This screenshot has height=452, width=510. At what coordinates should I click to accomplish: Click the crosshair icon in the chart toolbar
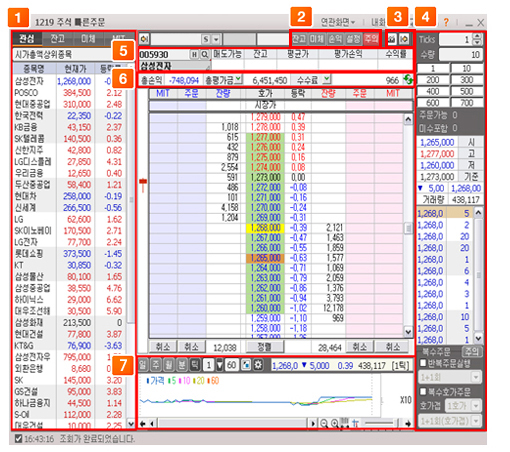355,423
